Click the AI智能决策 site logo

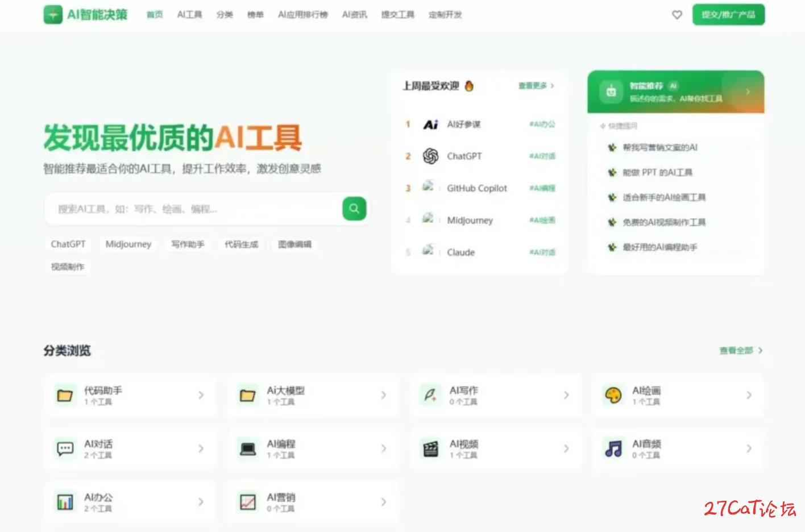[x=86, y=15]
